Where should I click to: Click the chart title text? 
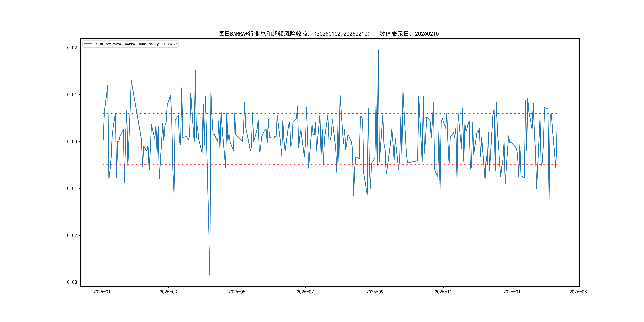(x=329, y=34)
